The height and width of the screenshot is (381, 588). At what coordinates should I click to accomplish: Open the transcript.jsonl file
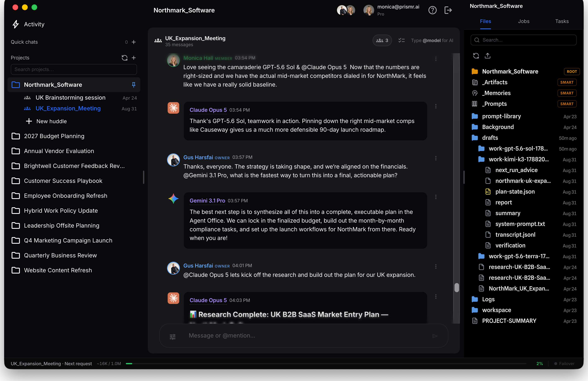(530, 235)
